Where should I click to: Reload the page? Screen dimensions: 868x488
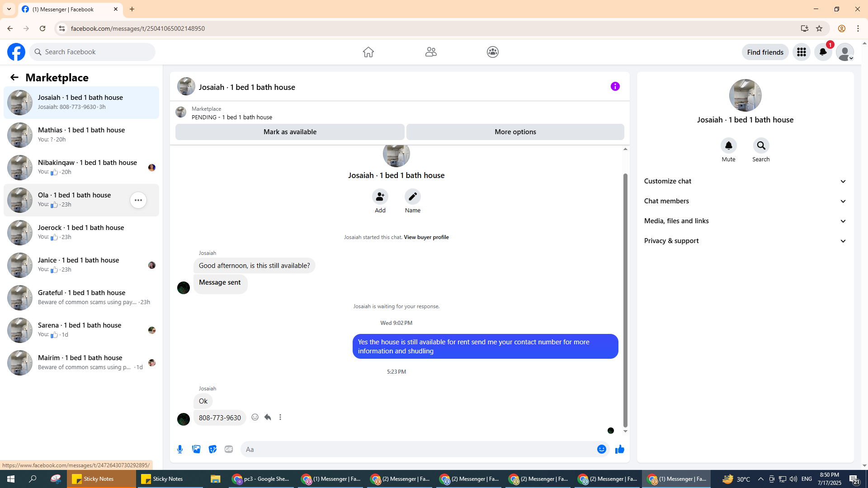(x=42, y=28)
